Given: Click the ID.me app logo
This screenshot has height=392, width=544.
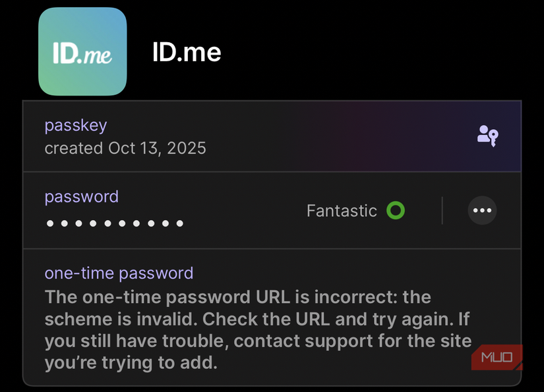Looking at the screenshot, I should (x=82, y=52).
